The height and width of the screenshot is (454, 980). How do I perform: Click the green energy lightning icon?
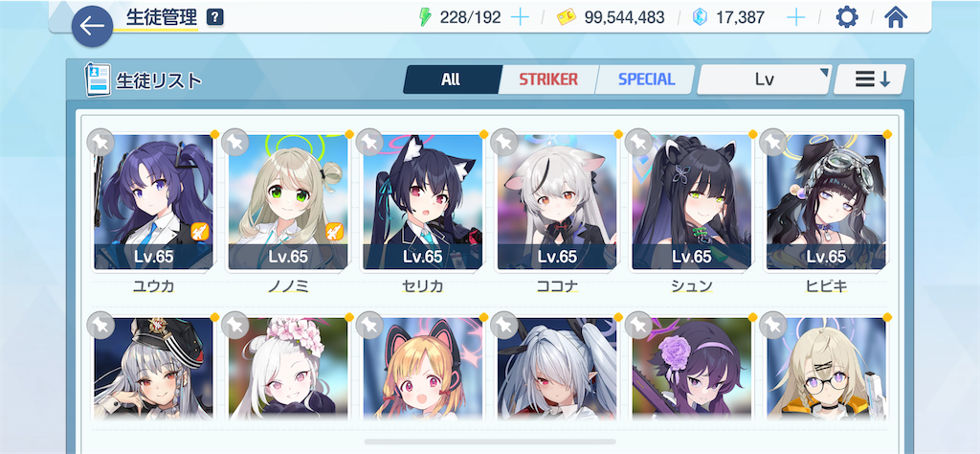point(425,17)
